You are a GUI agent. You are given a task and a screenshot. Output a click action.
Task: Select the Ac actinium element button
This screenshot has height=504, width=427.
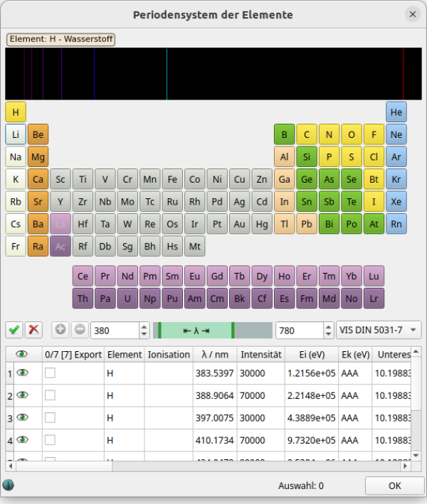pos(60,246)
